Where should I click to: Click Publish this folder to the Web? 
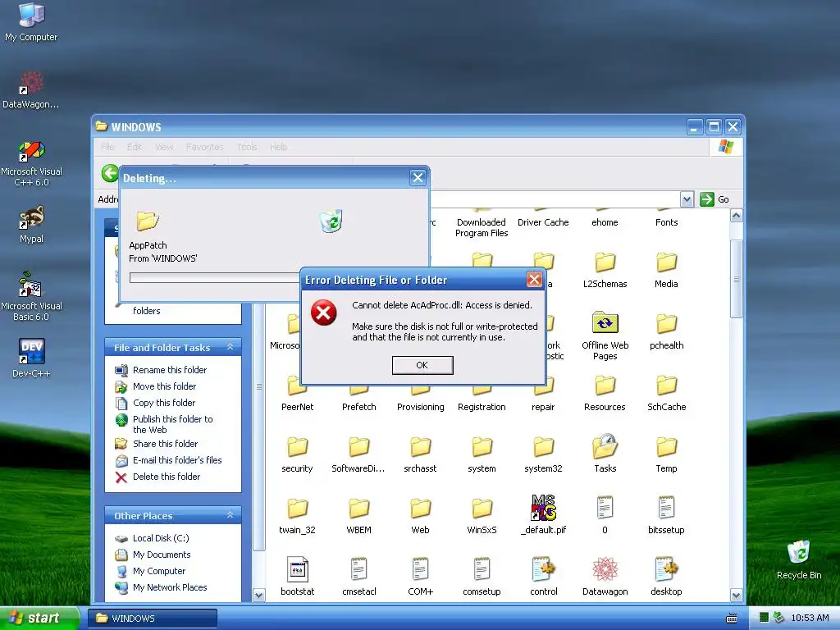click(x=172, y=424)
